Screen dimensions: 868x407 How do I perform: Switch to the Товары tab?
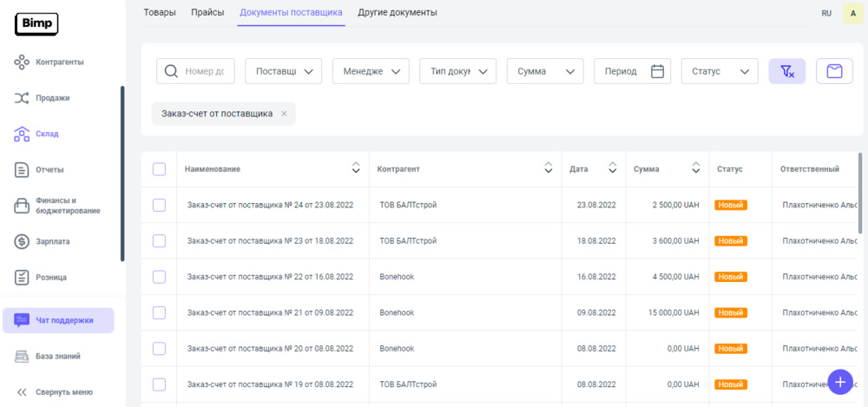click(160, 12)
